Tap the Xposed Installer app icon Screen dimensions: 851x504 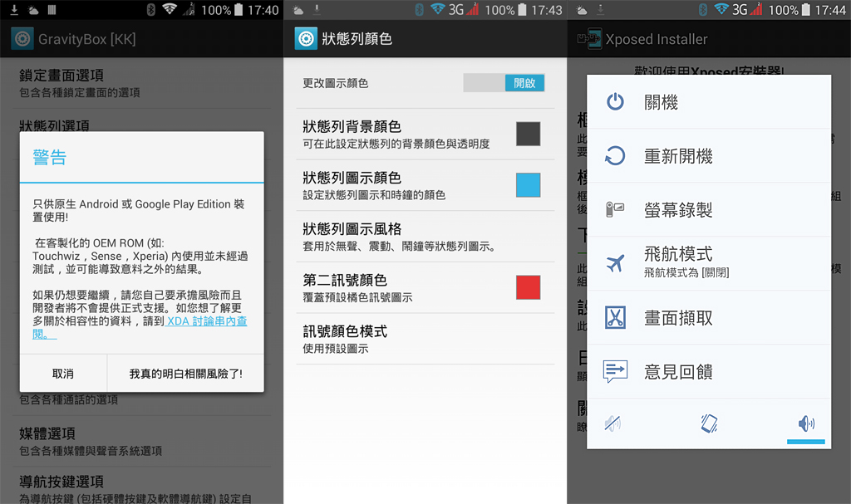pyautogui.click(x=589, y=39)
